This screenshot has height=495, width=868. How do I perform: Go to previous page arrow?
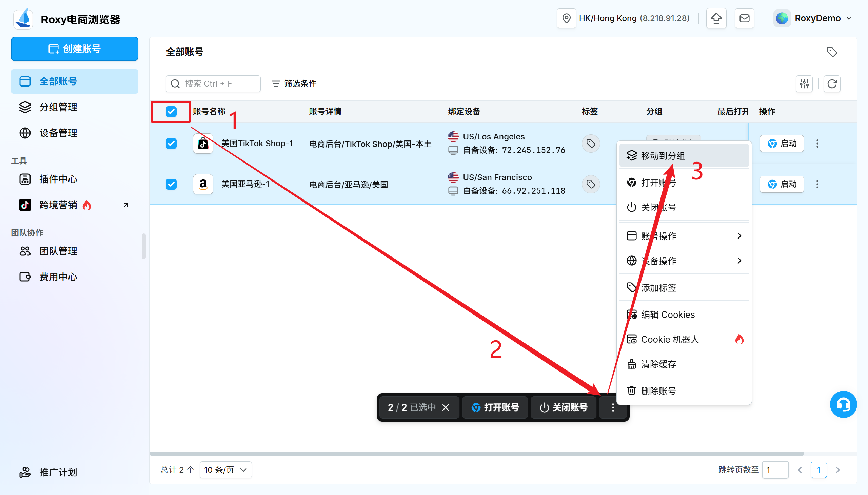click(800, 470)
